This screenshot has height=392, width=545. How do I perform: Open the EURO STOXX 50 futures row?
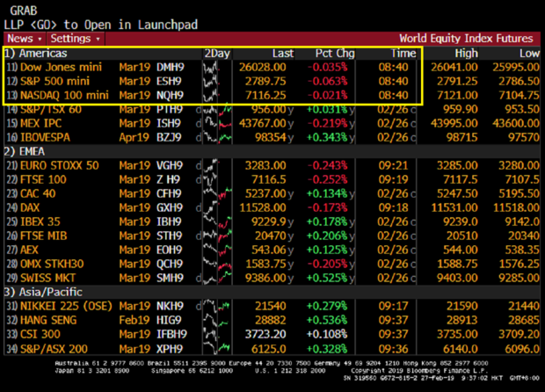click(272, 165)
